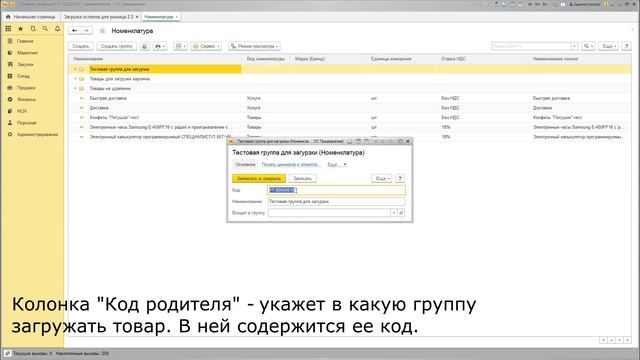Open Еще dropdown in dialog navigation row

[337, 164]
